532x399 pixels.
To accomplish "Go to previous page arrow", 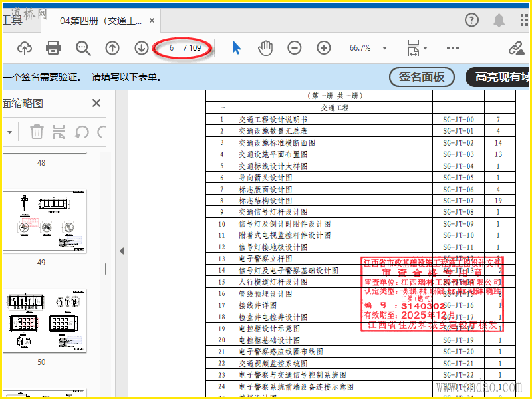I will pos(112,48).
